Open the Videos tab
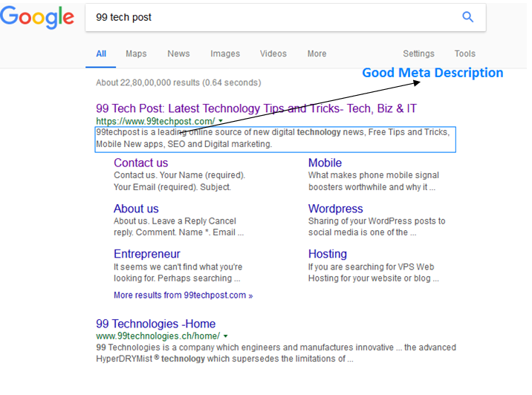 273,53
